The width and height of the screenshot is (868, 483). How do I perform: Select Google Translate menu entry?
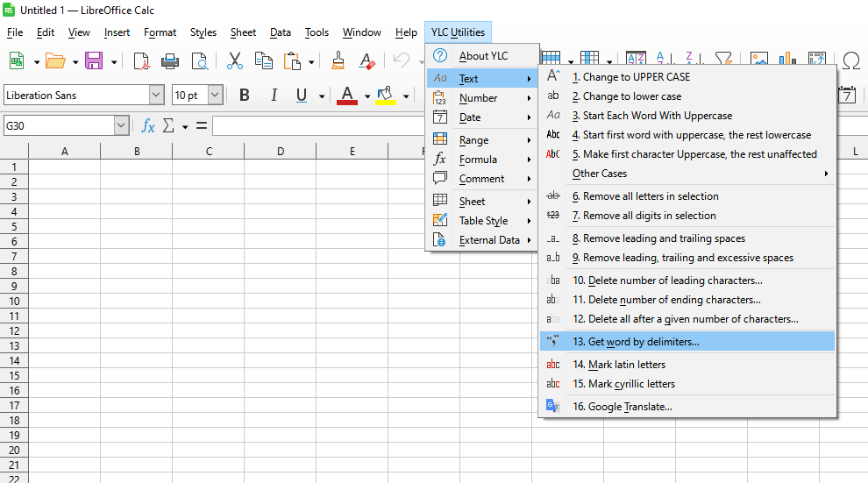623,407
